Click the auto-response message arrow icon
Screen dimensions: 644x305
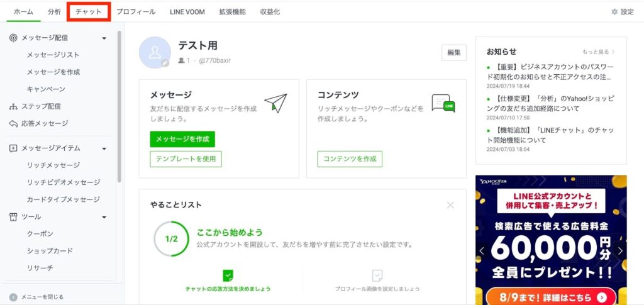(x=13, y=123)
